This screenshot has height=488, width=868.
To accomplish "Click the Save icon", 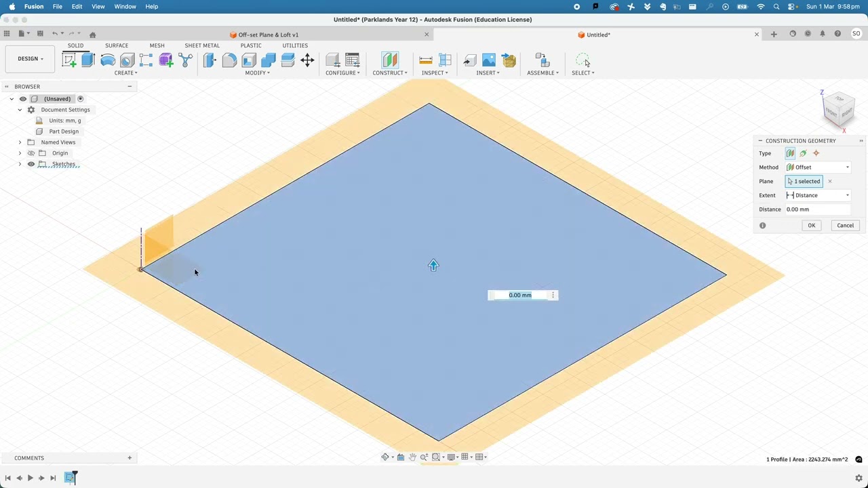I will tap(40, 33).
